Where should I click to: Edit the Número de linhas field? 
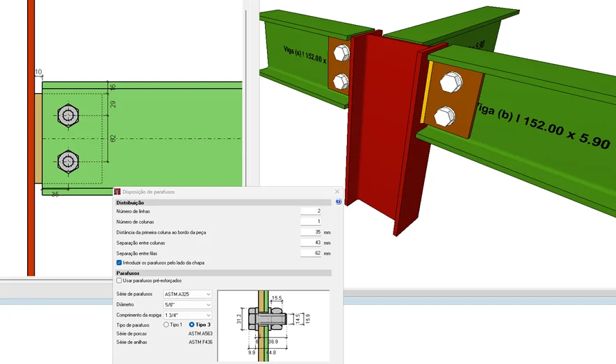click(x=311, y=211)
